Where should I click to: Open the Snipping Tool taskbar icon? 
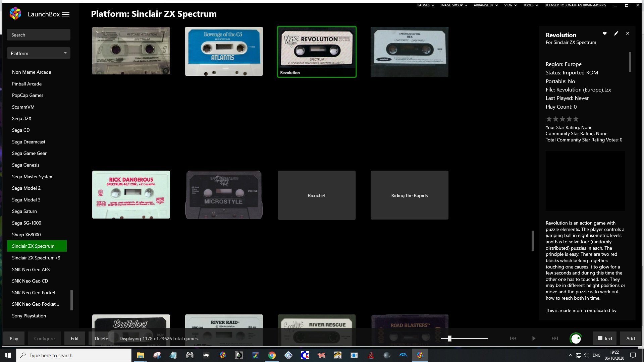pyautogui.click(x=157, y=355)
